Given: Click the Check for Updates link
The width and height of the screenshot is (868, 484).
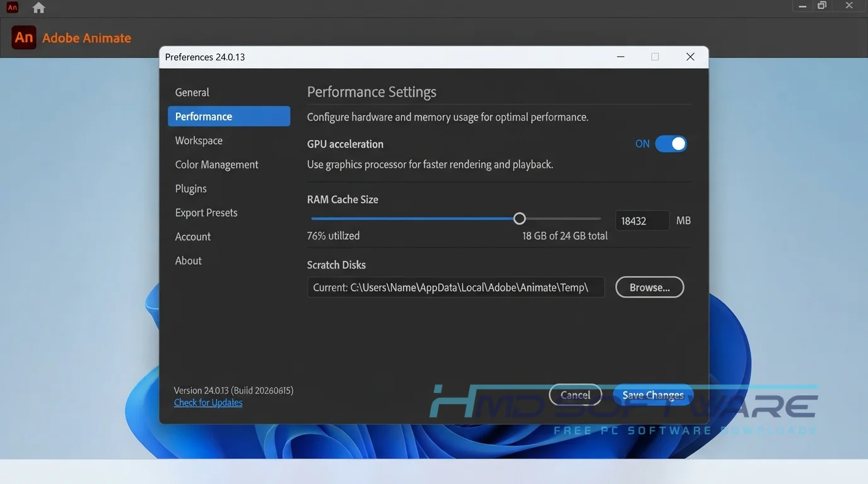Looking at the screenshot, I should click(208, 403).
